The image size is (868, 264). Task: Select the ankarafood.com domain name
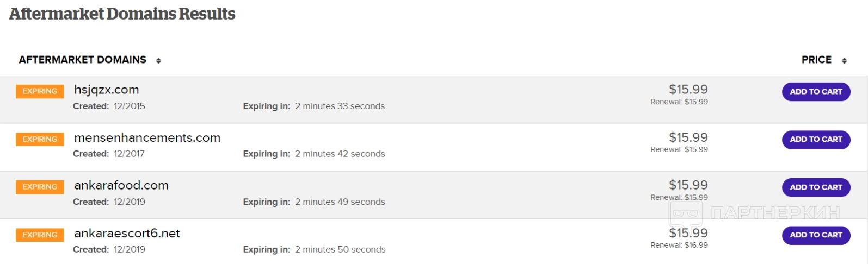121,185
